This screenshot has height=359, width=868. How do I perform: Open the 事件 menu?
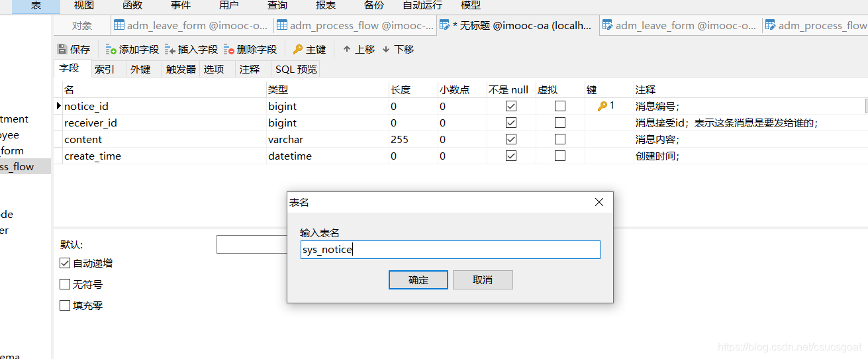[x=181, y=5]
